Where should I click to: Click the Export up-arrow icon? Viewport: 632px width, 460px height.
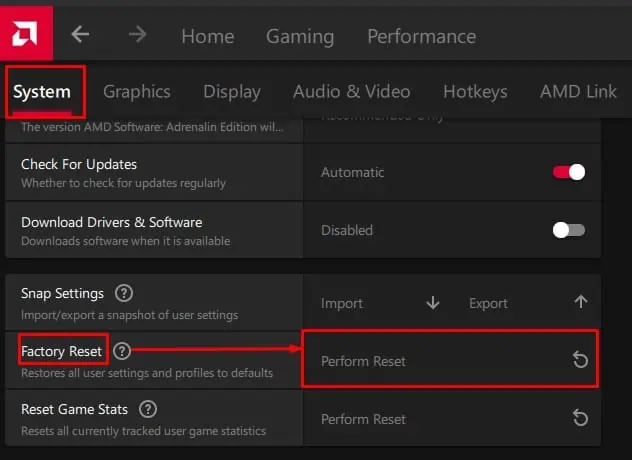point(580,303)
